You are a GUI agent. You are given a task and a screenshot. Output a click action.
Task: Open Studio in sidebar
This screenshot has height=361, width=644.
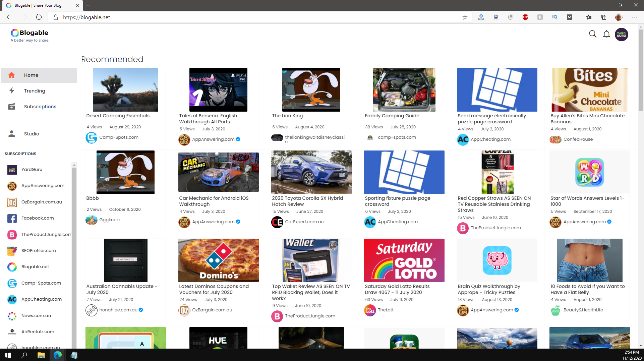(39, 134)
